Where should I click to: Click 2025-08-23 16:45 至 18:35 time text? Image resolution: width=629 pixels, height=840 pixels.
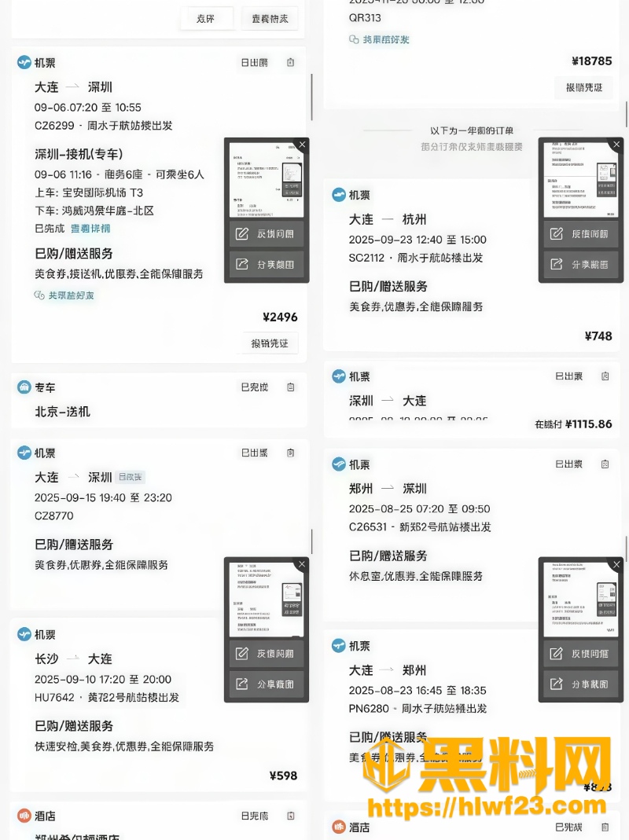click(417, 691)
